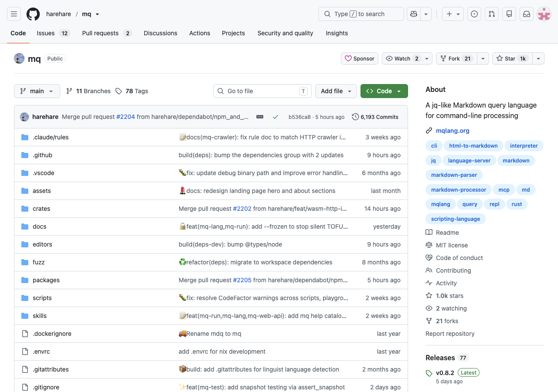The image size is (558, 392).
Task: Open pull requests icon in header
Action: (x=492, y=14)
